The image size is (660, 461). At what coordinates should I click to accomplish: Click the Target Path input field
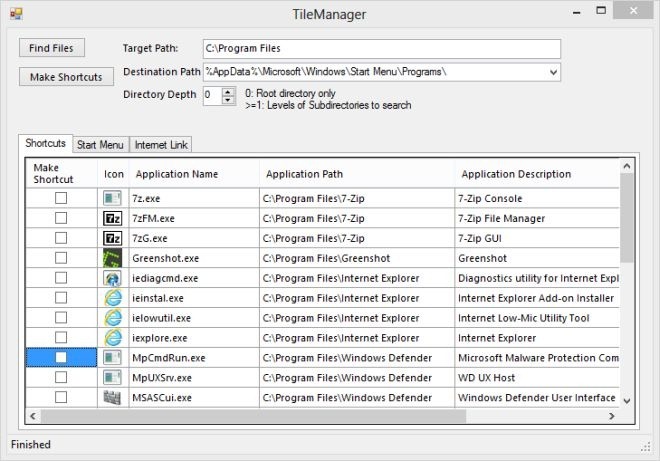pyautogui.click(x=382, y=48)
